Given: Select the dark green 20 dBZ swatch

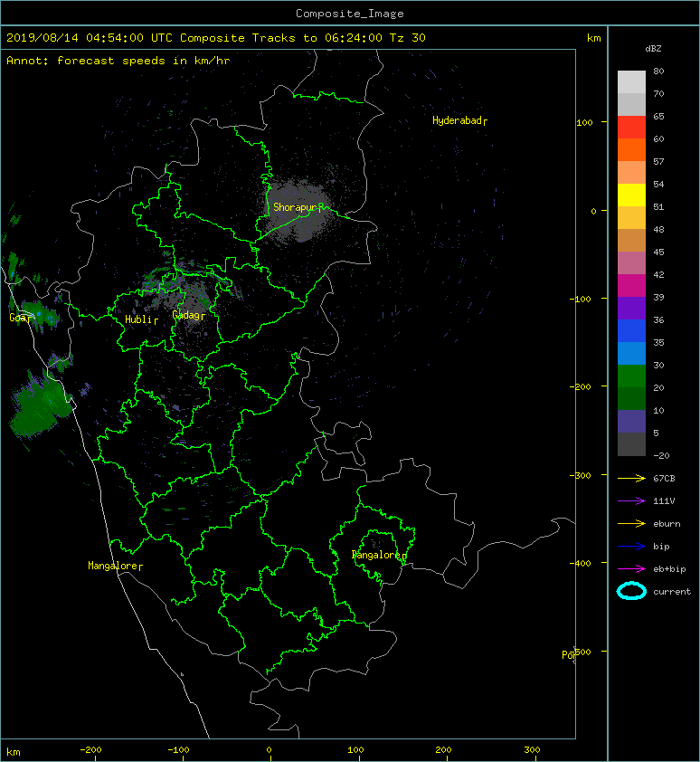Looking at the screenshot, I should click(x=631, y=398).
